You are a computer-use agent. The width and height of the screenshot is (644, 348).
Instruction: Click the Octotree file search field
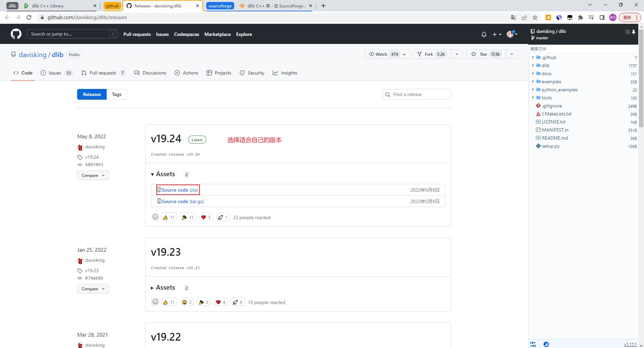[x=583, y=49]
